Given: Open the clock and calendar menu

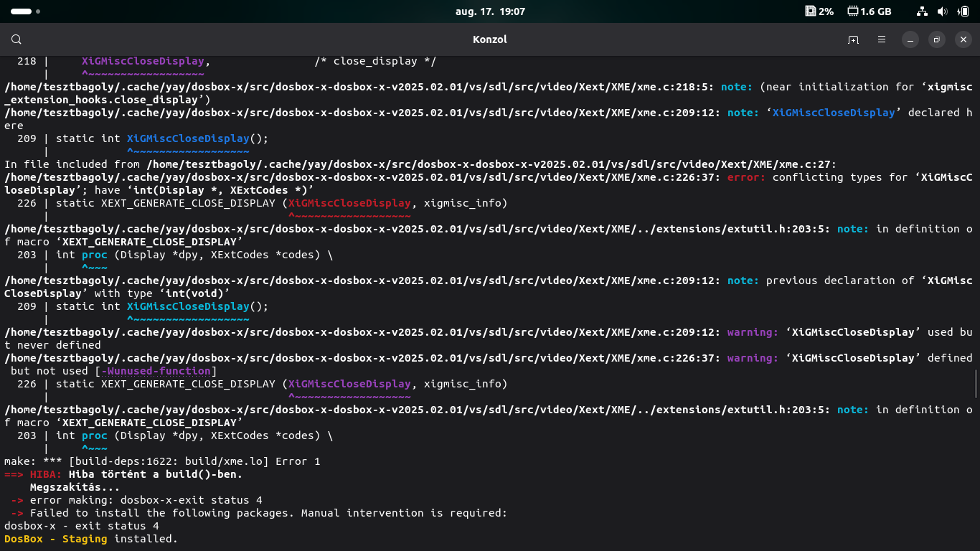Looking at the screenshot, I should (490, 11).
